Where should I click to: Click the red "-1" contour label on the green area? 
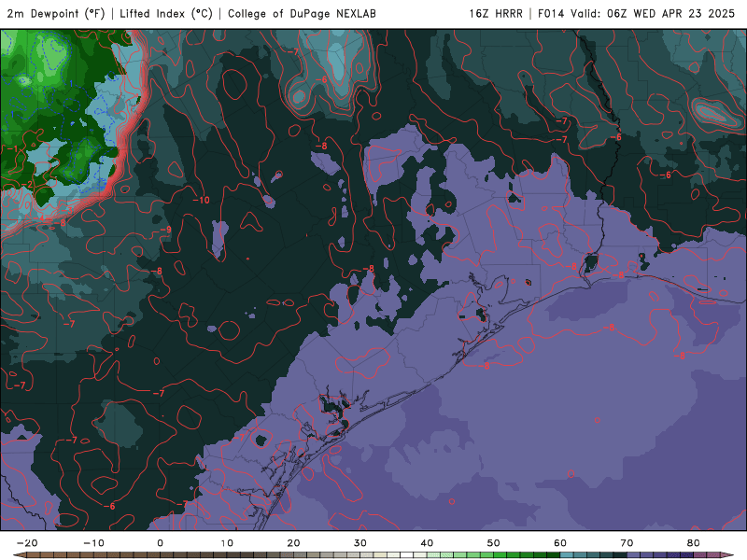[x=13, y=149]
